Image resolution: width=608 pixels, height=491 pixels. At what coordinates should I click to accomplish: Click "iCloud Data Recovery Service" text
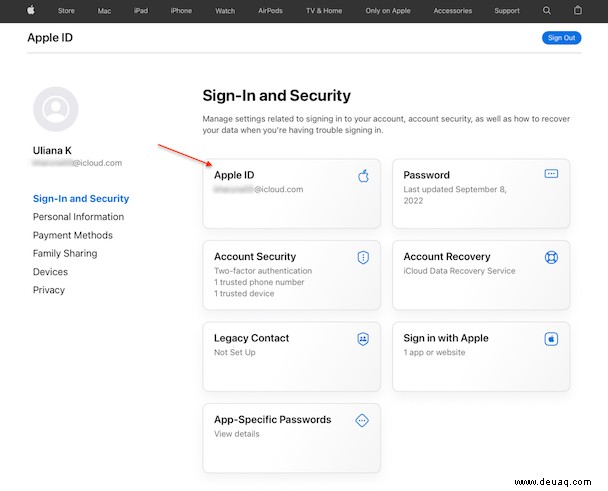[459, 271]
